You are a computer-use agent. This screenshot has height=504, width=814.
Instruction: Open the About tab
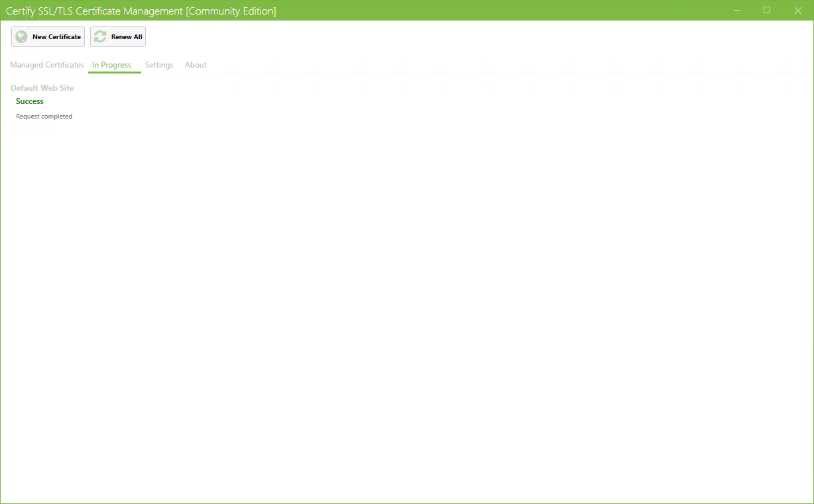(x=196, y=65)
